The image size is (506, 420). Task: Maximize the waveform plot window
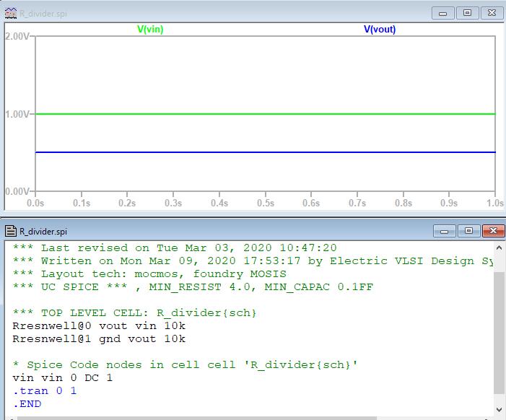pos(467,12)
